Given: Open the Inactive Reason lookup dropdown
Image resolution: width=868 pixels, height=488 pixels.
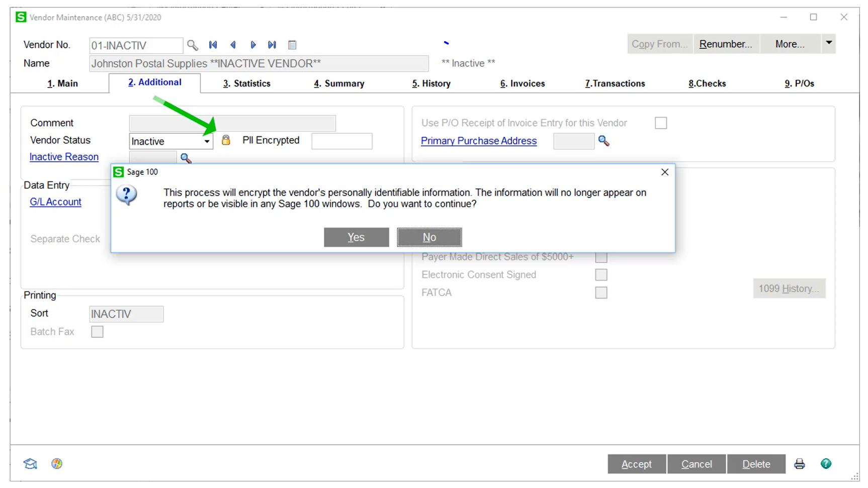Looking at the screenshot, I should 186,158.
